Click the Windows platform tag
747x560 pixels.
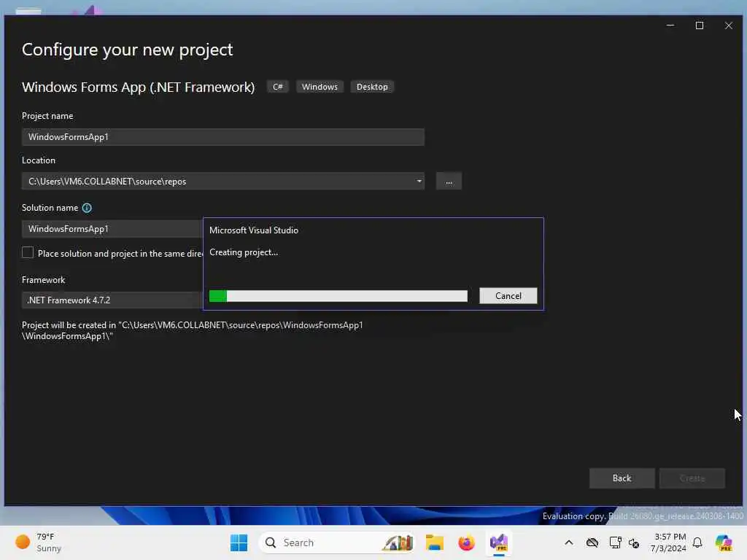pyautogui.click(x=320, y=87)
